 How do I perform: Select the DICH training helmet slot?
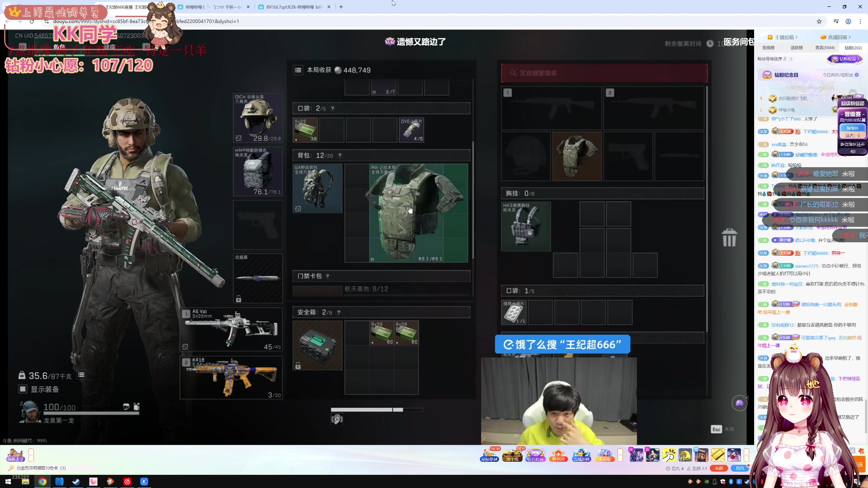[258, 118]
